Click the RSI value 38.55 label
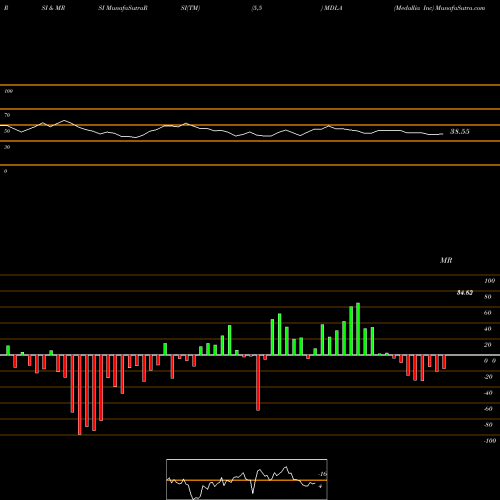This screenshot has height=500, width=500. [x=460, y=131]
